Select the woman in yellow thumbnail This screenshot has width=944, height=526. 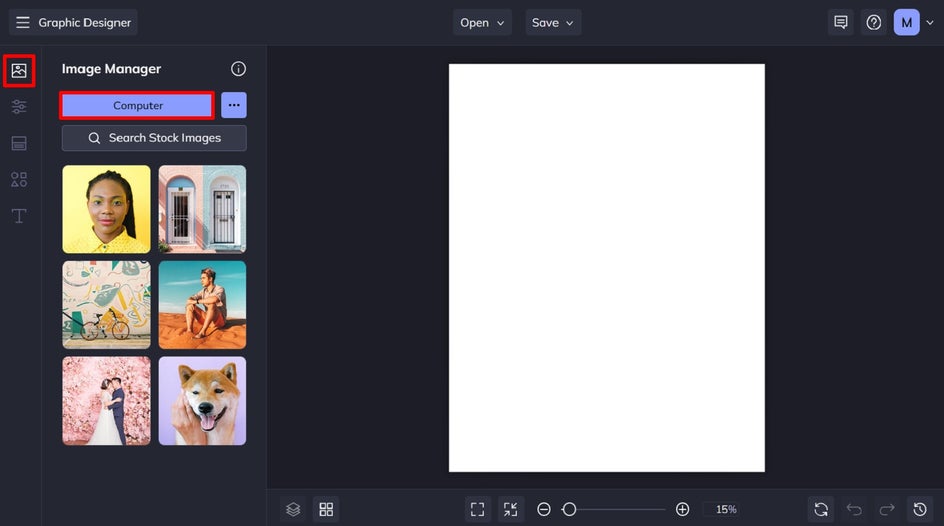tap(107, 209)
